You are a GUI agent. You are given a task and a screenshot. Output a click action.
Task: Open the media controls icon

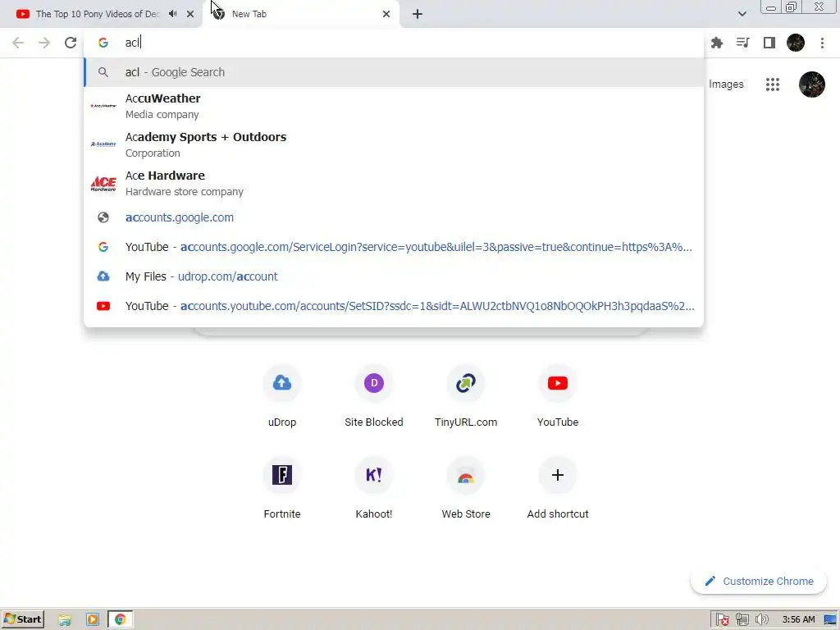(743, 43)
